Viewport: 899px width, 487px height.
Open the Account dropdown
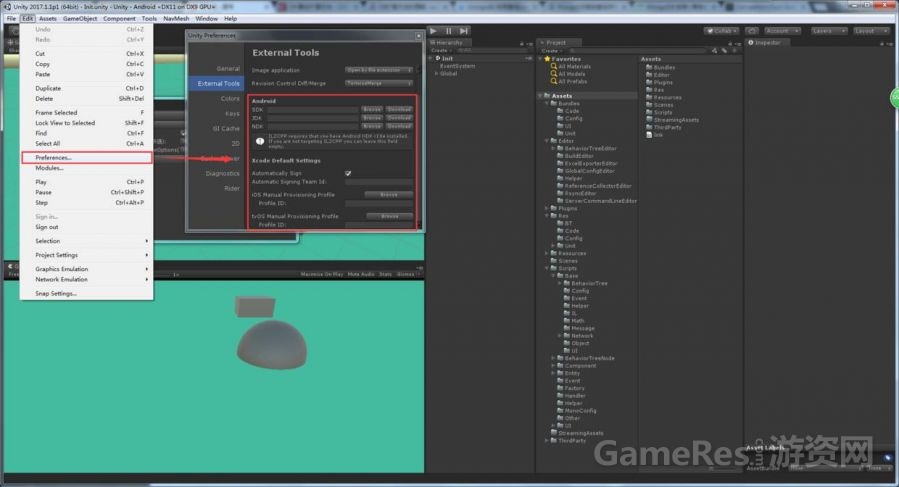[x=782, y=31]
